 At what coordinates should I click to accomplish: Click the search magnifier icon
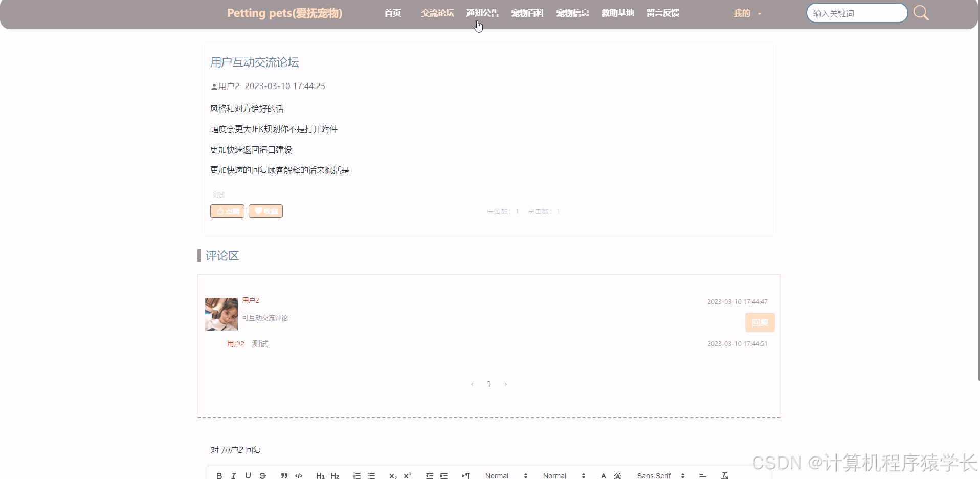921,13
